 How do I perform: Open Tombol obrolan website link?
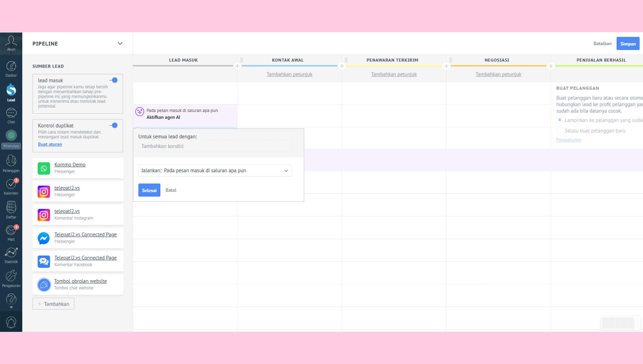pyautogui.click(x=81, y=281)
